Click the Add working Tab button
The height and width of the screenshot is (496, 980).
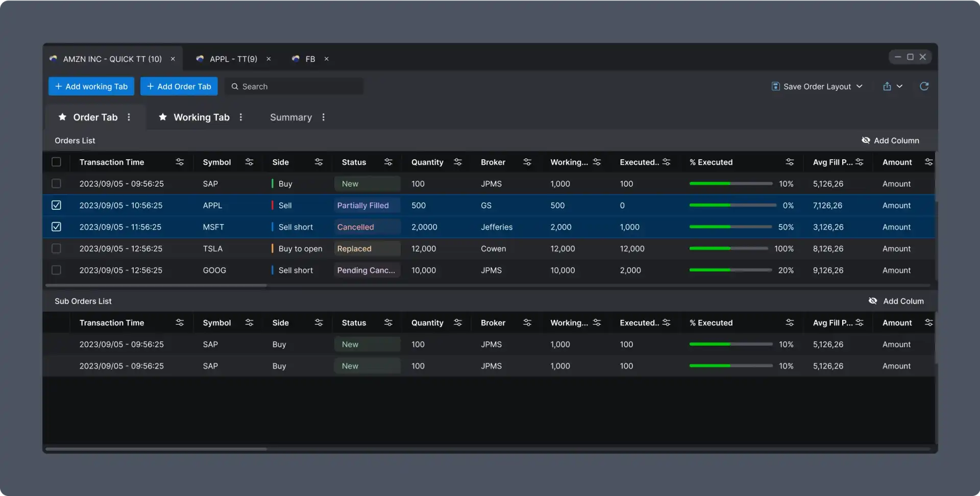91,86
